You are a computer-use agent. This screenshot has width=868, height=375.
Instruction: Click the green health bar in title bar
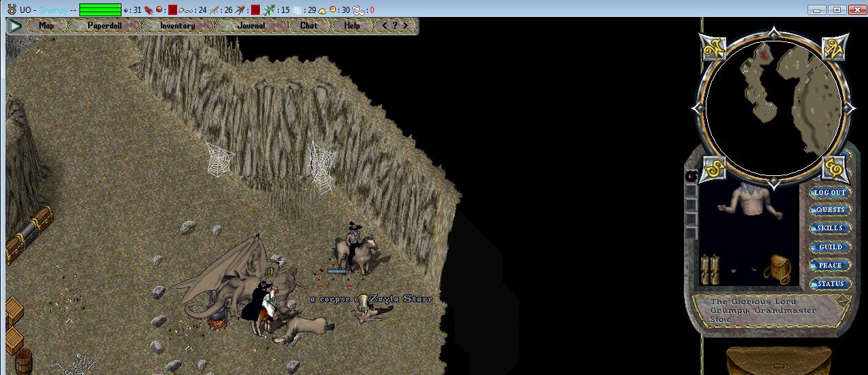100,10
